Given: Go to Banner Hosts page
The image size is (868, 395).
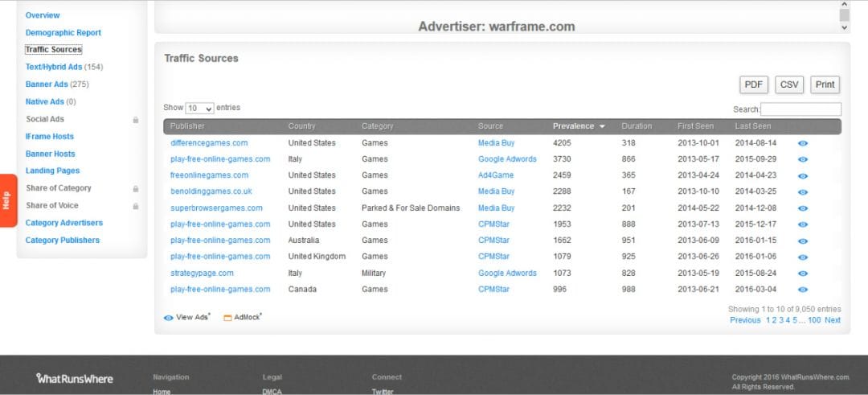Looking at the screenshot, I should click(x=50, y=154).
